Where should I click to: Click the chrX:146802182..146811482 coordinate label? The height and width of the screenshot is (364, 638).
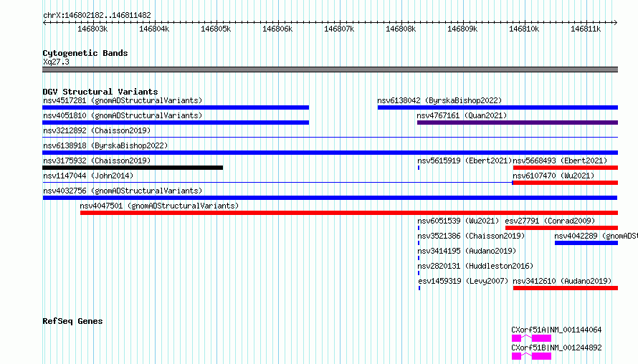point(97,16)
